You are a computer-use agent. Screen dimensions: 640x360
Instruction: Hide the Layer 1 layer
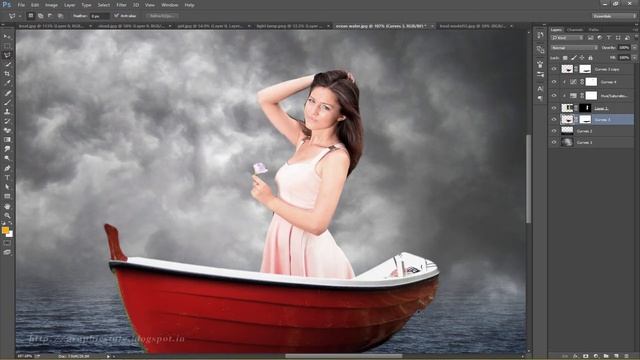click(554, 108)
